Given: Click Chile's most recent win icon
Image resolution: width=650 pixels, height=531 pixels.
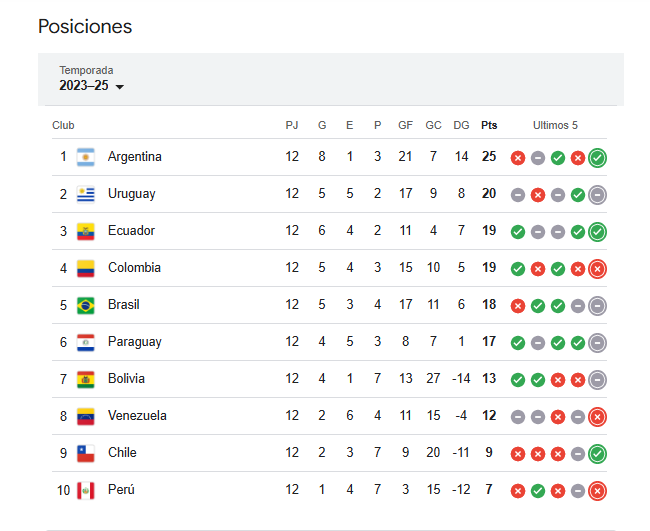Looking at the screenshot, I should coord(597,454).
